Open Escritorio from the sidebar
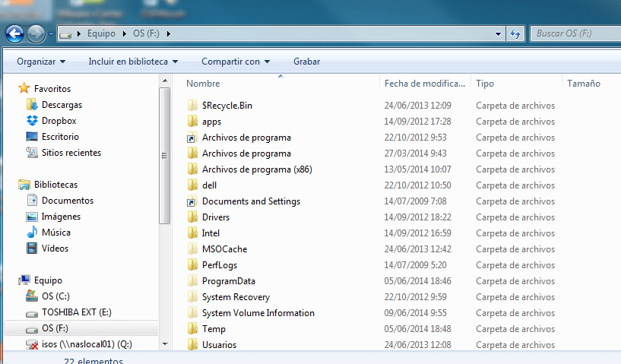 click(x=60, y=137)
